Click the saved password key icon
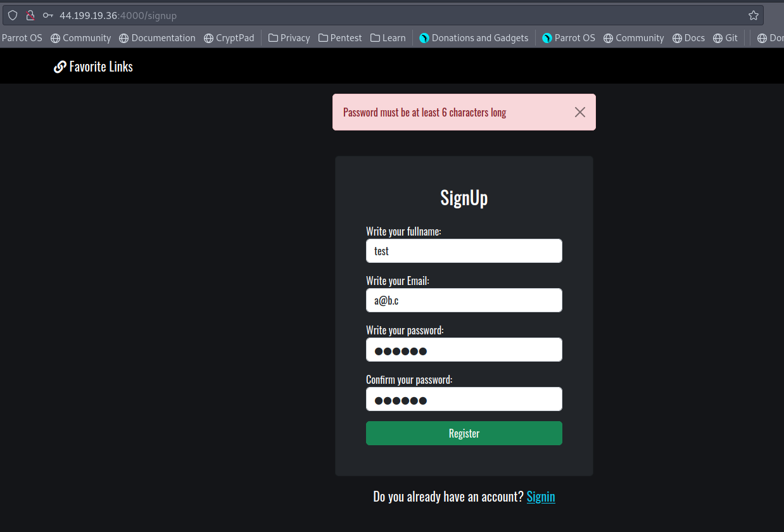 click(47, 15)
